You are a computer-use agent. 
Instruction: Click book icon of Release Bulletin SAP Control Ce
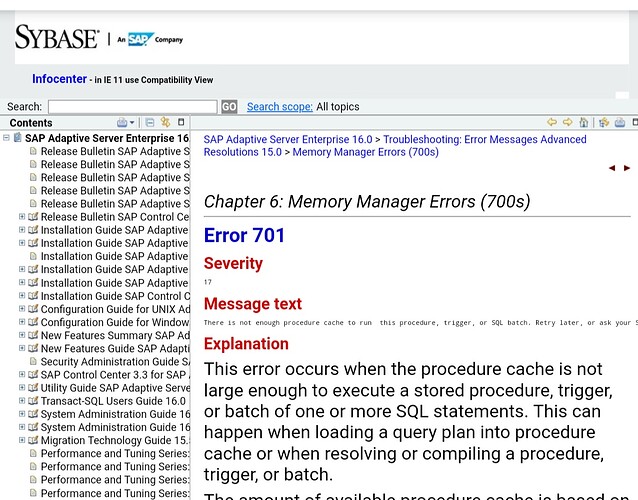(x=33, y=217)
